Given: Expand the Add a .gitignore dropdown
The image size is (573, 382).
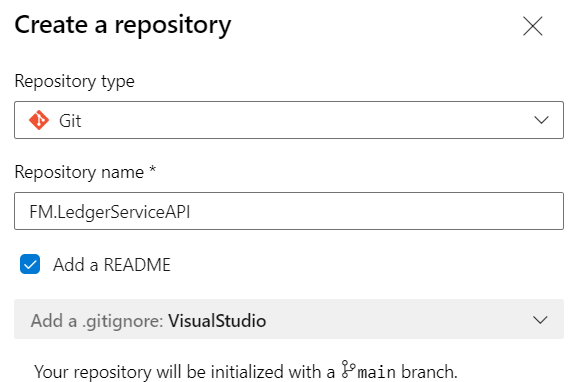Looking at the screenshot, I should coord(289,319).
